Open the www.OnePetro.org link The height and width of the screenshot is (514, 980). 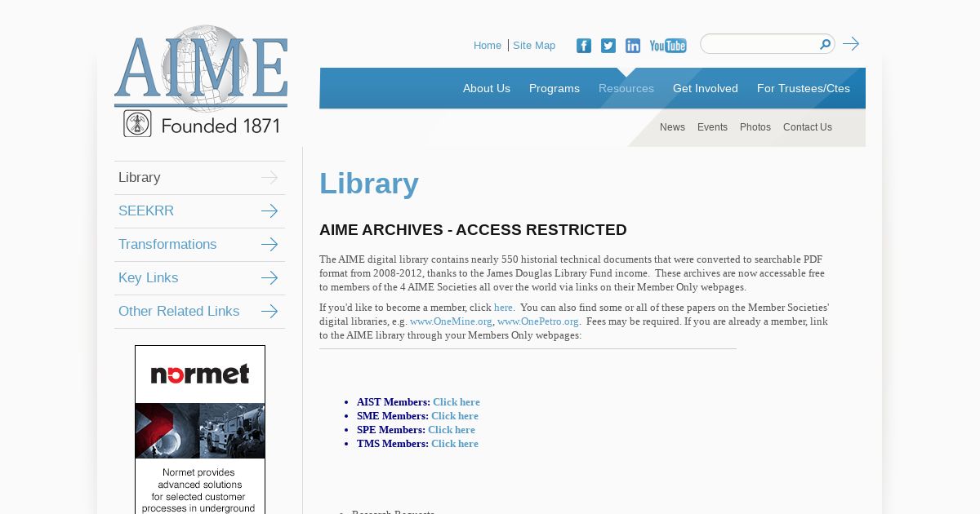pyautogui.click(x=538, y=321)
